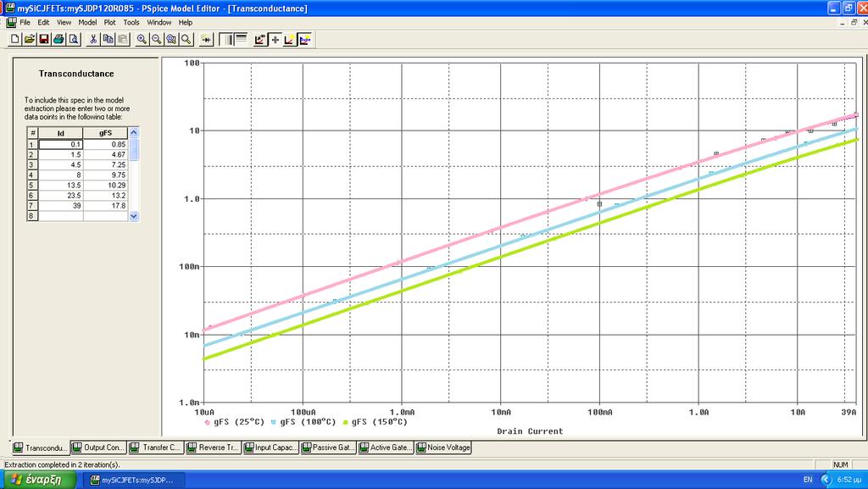Click the gFS (25°C) pink legend entry
Image resolution: width=868 pixels, height=489 pixels.
[x=235, y=422]
